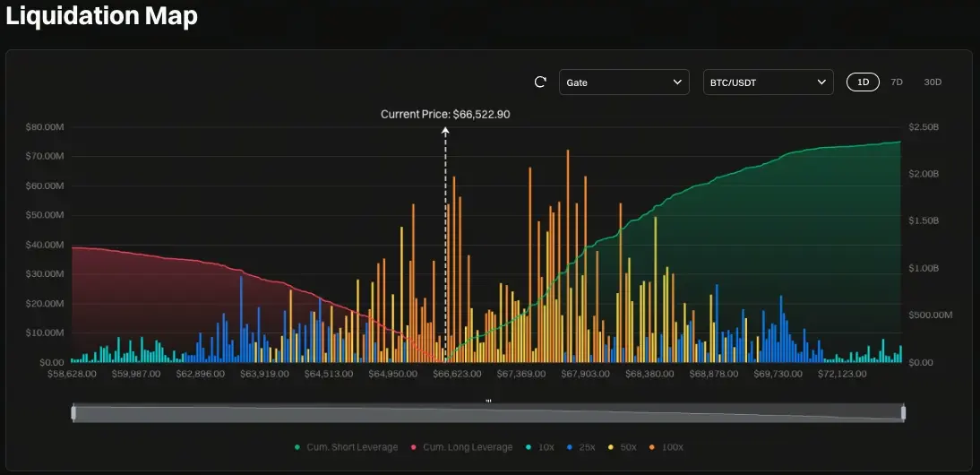
Task: Click the green Cum. Short Leverage legend dot
Action: point(297,447)
